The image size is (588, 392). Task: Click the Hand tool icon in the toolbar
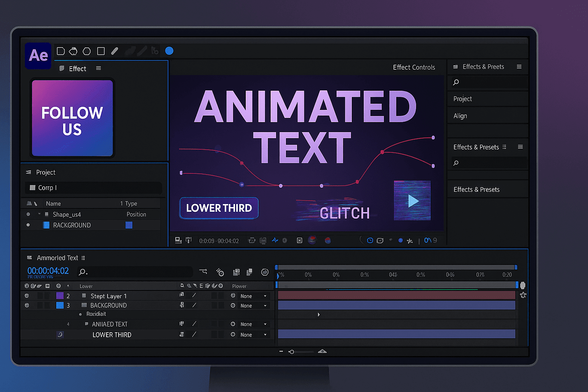73,51
